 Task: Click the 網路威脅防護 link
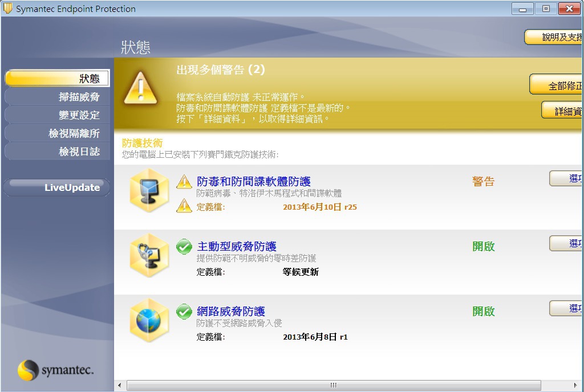[x=231, y=311]
